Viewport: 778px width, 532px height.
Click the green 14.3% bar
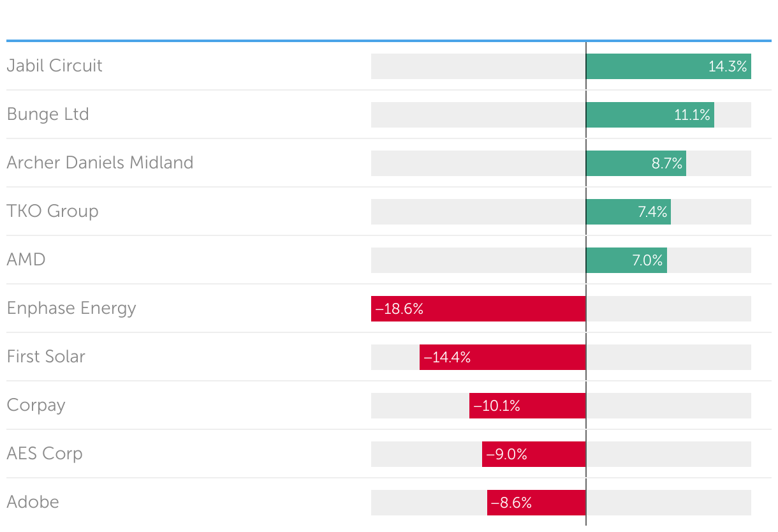[x=668, y=66]
